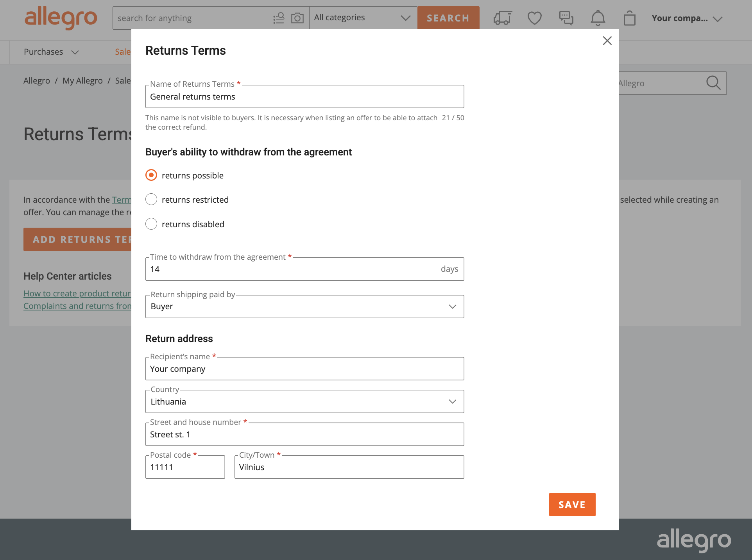This screenshot has width=752, height=560.
Task: Open messages chat icon
Action: click(x=566, y=18)
